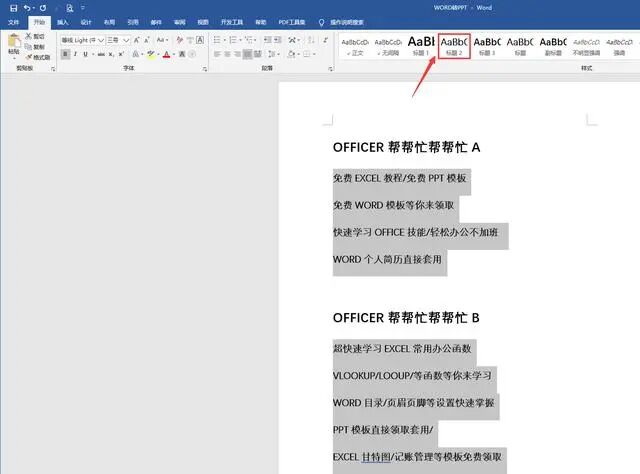Click the Copy (复制) button
640x474 pixels.
[35, 47]
